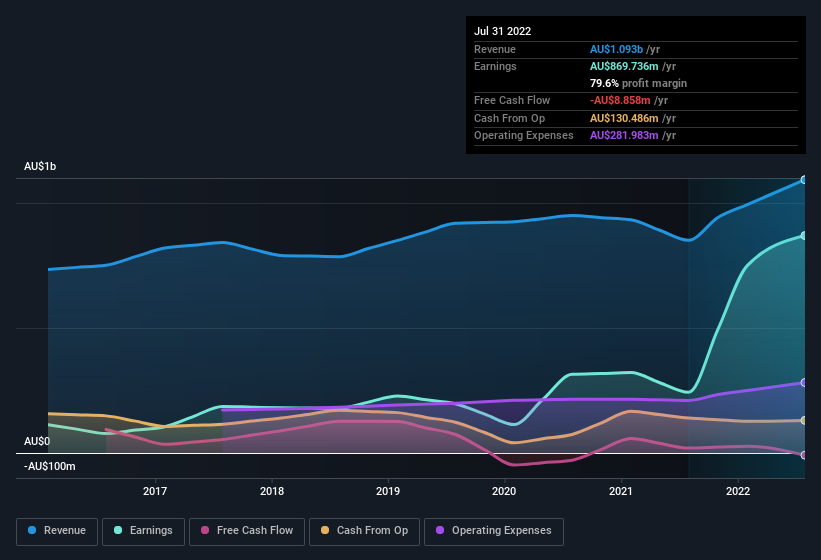Click the Earnings endpoint marker on the chart
The width and height of the screenshot is (821, 560).
[x=803, y=236]
